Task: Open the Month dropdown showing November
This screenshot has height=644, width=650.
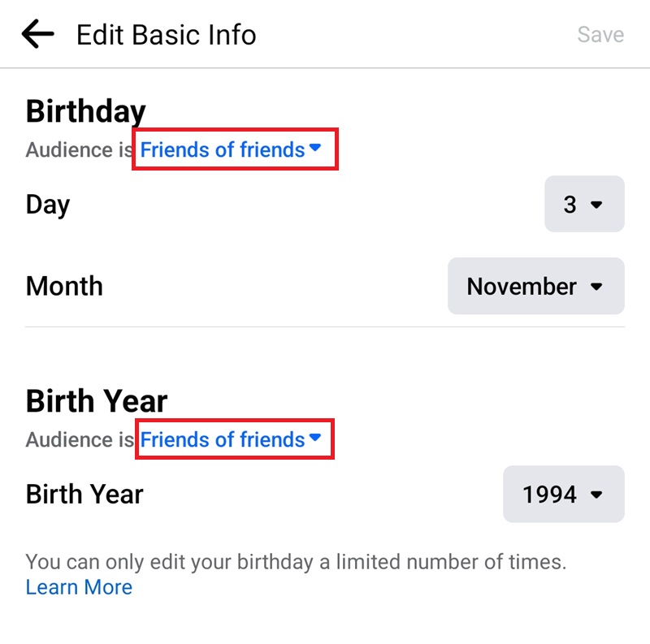Action: (535, 287)
